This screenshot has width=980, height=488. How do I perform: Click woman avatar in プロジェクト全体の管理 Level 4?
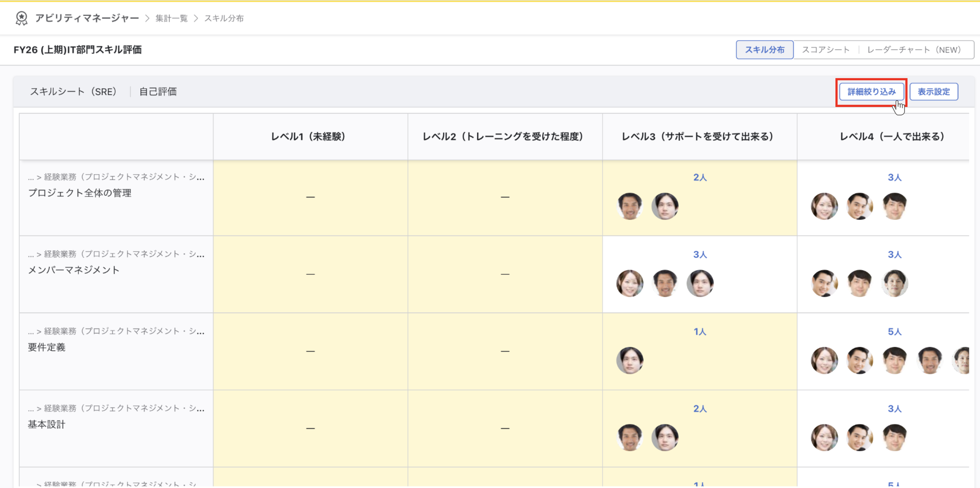point(824,206)
